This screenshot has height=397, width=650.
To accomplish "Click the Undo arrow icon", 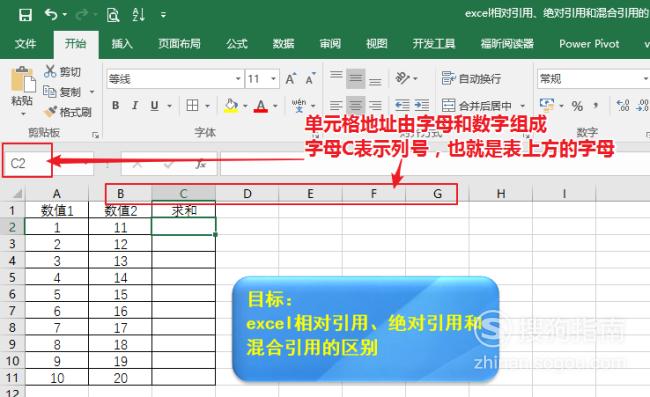I will pyautogui.click(x=51, y=15).
